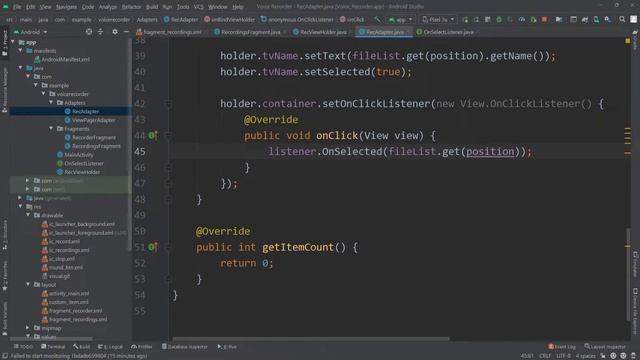The width and height of the screenshot is (640, 360).
Task: Open Project panel settings gear
Action: (115, 31)
